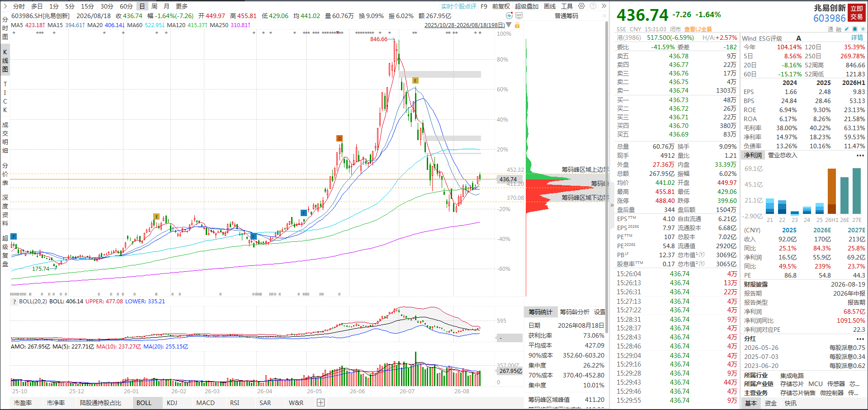Click the F9 deep data button
Viewport: 868px width, 410px height.
484,6
